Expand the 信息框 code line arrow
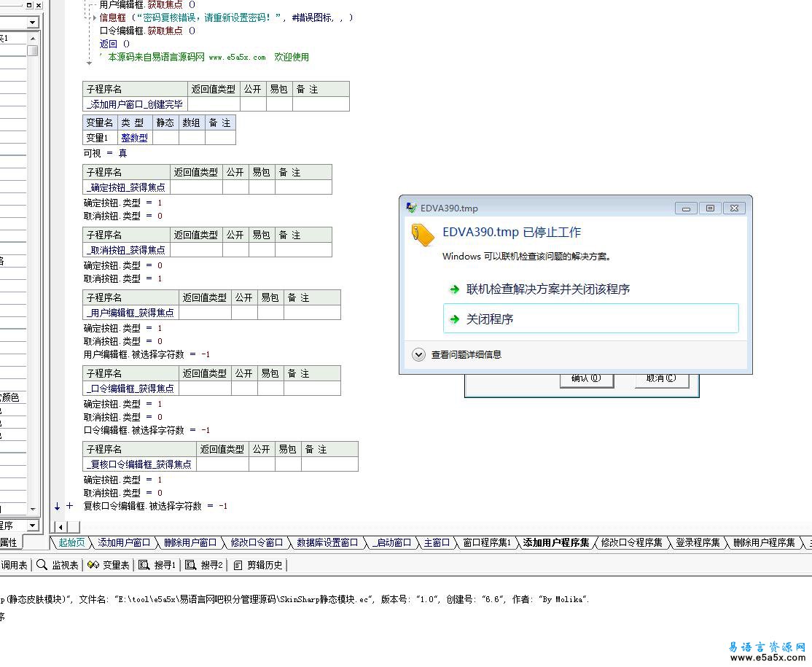The width and height of the screenshot is (812, 667). (x=94, y=17)
